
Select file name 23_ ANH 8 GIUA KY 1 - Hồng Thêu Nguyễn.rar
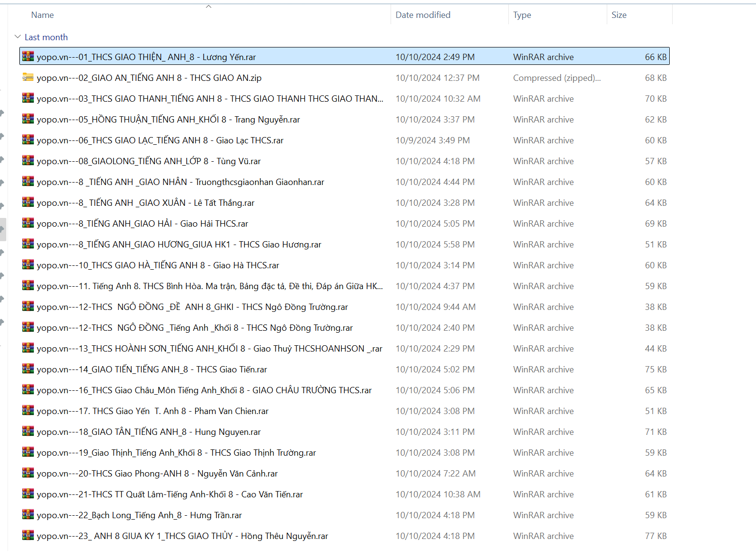[183, 536]
